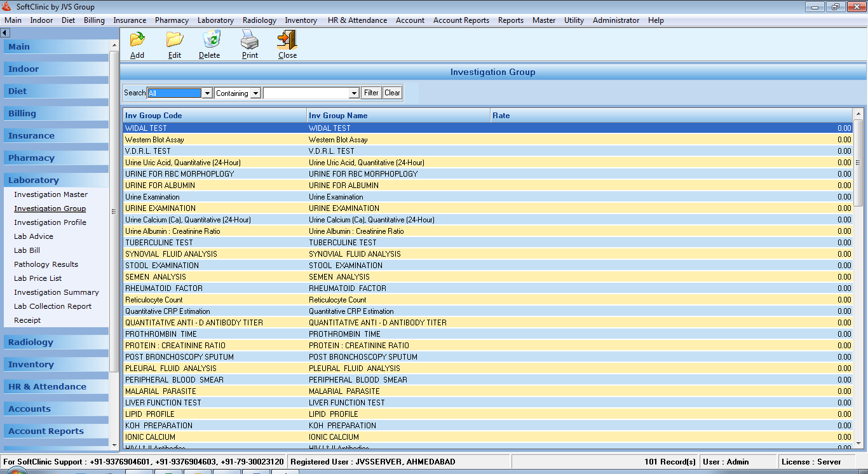Click the Close door icon

pos(287,40)
